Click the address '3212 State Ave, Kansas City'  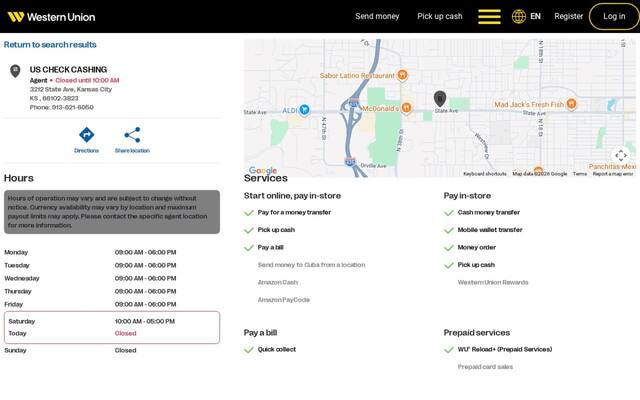coord(71,89)
